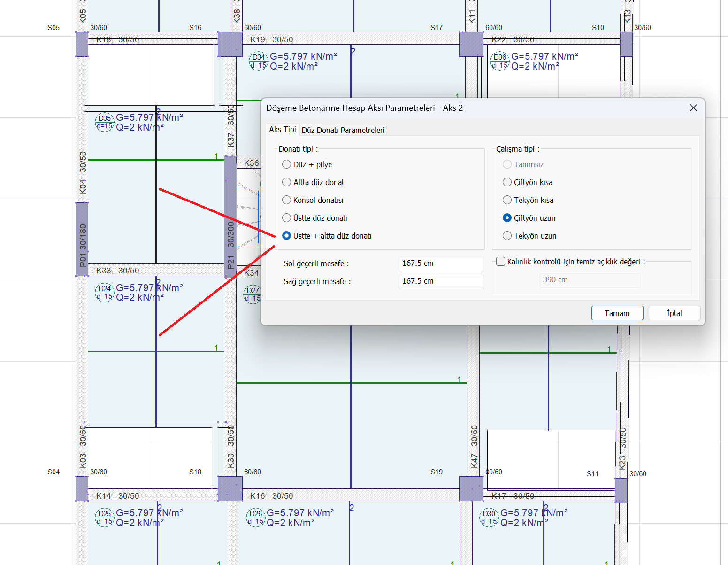Open the Aks Tipi tab
This screenshot has height=565, width=728.
click(x=282, y=130)
